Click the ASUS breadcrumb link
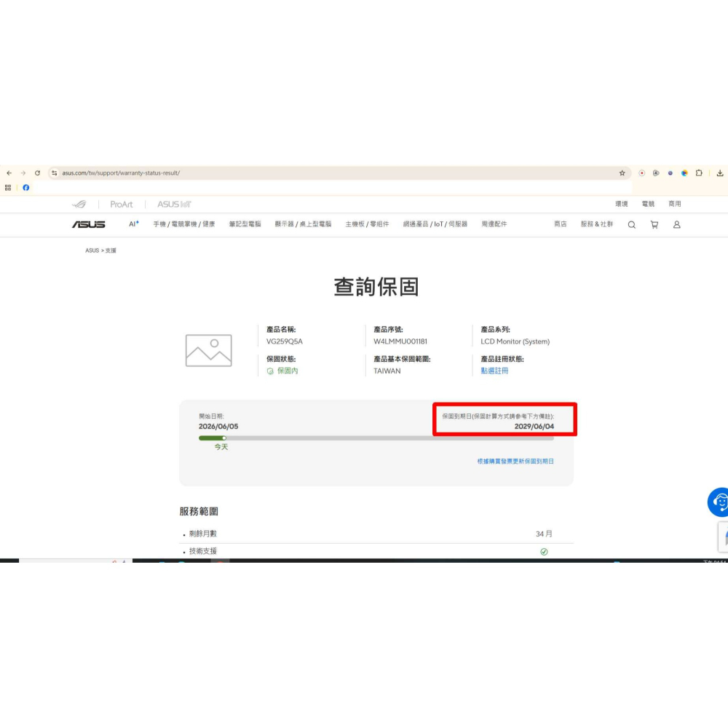The width and height of the screenshot is (728, 728). [x=92, y=250]
